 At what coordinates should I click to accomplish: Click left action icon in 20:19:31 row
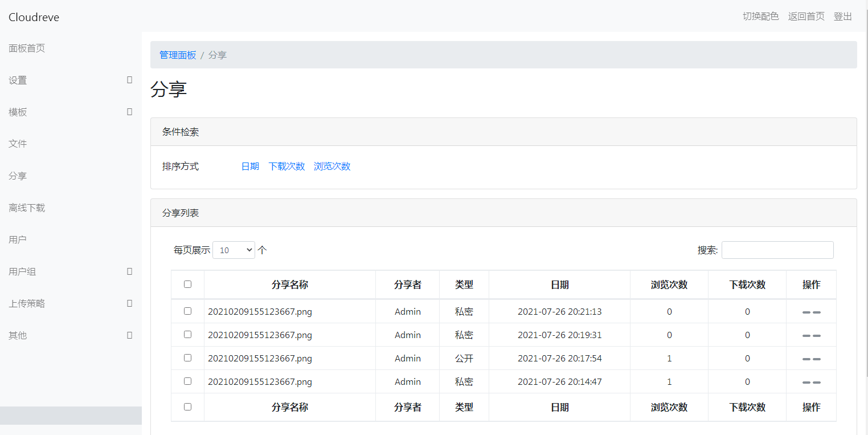click(x=806, y=336)
